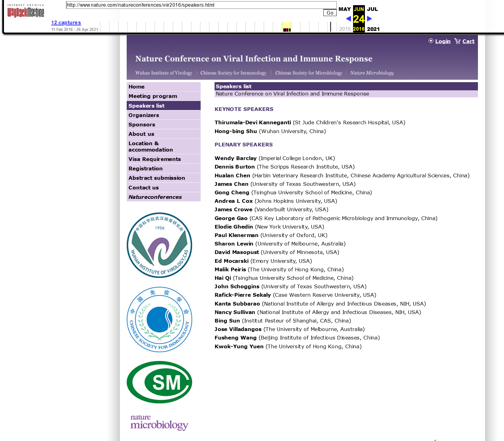Click speaker name Hong-bing Shu
The width and height of the screenshot is (504, 441).
(x=236, y=131)
